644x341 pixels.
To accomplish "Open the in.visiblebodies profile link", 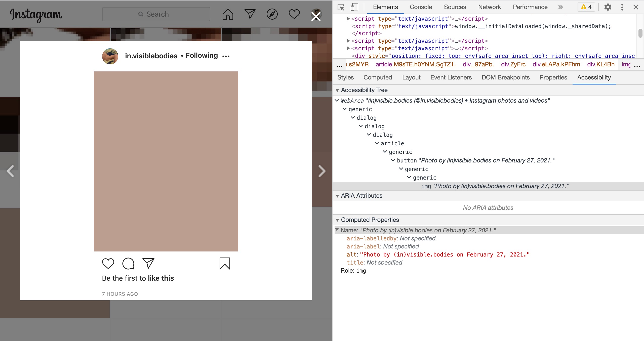I will 151,56.
